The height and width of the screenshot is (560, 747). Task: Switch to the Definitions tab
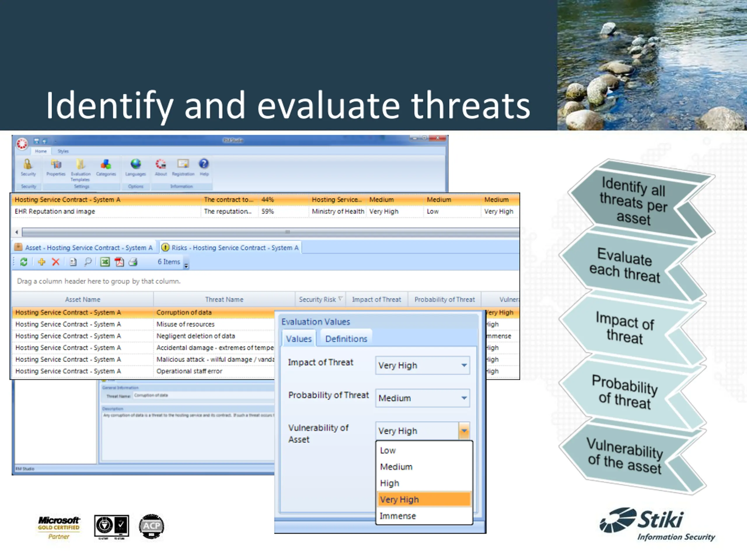(x=346, y=339)
